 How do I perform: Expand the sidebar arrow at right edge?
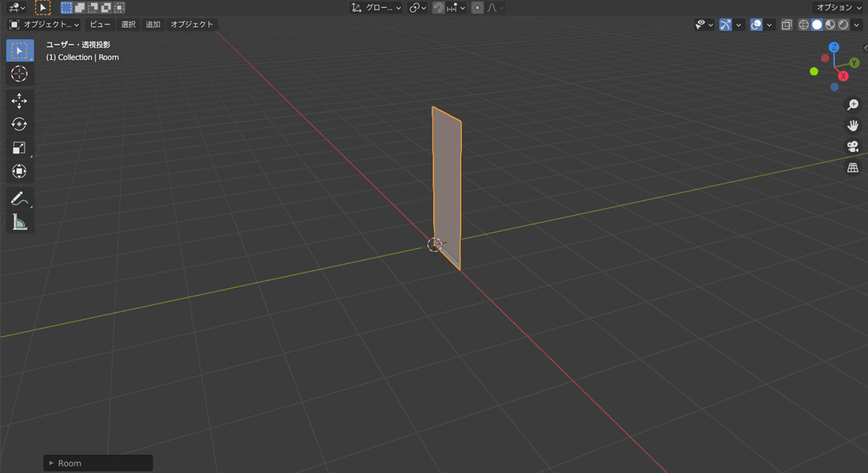point(865,48)
